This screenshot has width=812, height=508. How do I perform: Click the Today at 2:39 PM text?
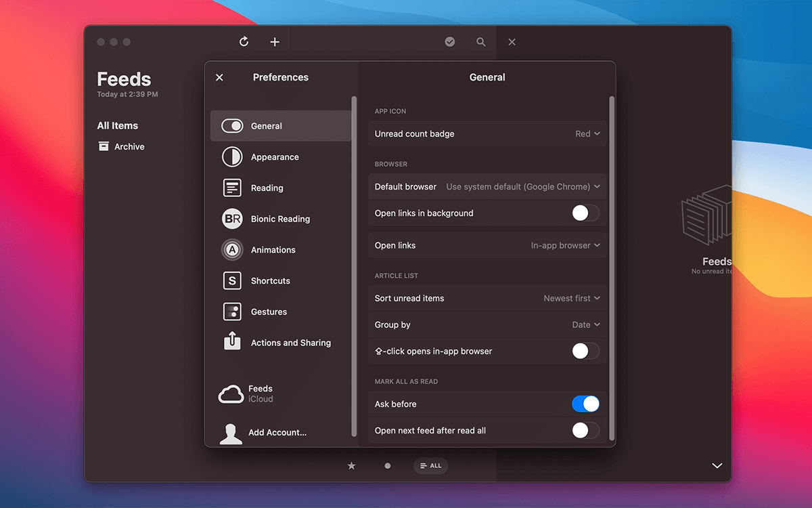point(127,95)
